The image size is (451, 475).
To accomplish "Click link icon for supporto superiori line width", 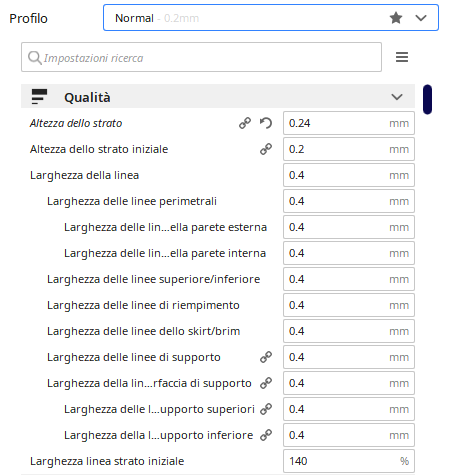I will 266,409.
